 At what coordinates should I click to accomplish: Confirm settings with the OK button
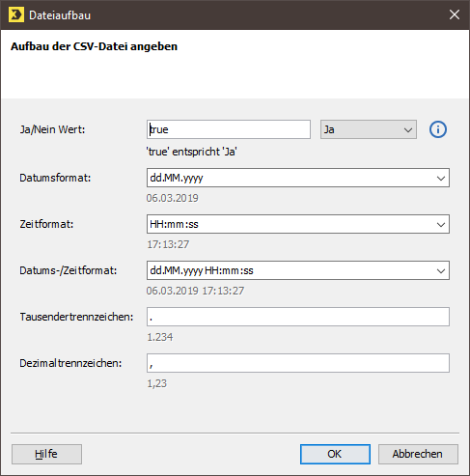click(x=335, y=454)
